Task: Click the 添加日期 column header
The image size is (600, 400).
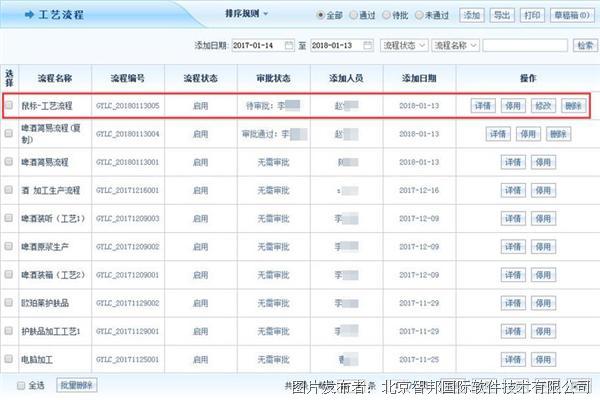Action: (x=419, y=78)
